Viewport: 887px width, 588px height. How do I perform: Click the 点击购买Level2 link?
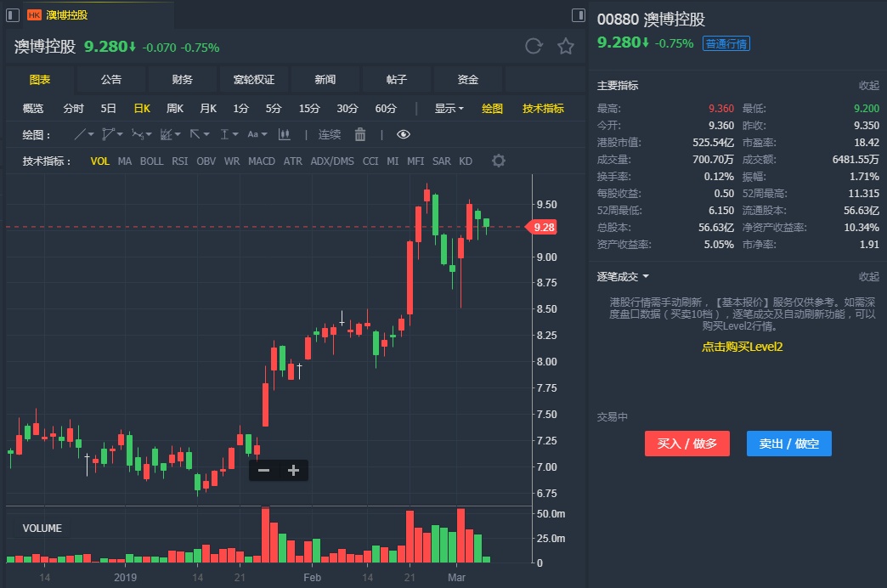(x=742, y=347)
